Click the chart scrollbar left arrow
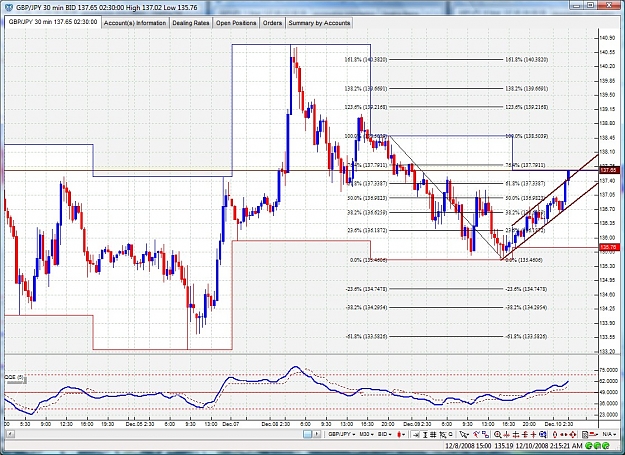Screen dimensions: 625x455 click(10, 434)
